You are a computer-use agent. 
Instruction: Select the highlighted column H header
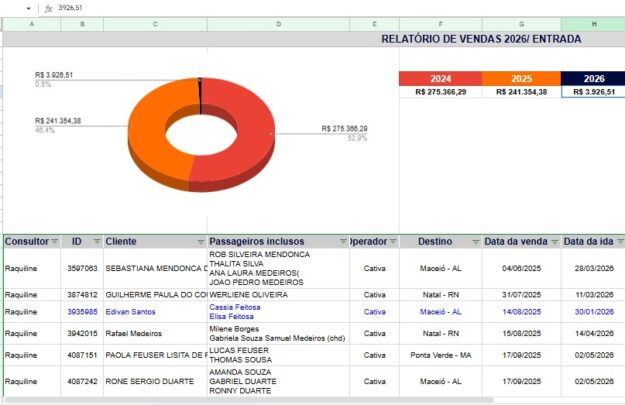coord(594,23)
